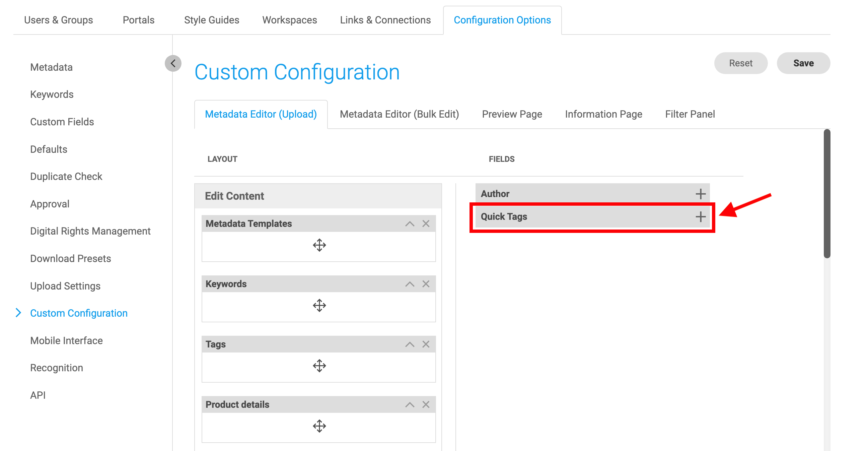Reset the custom configuration
Image resolution: width=868 pixels, height=451 pixels.
pos(741,63)
